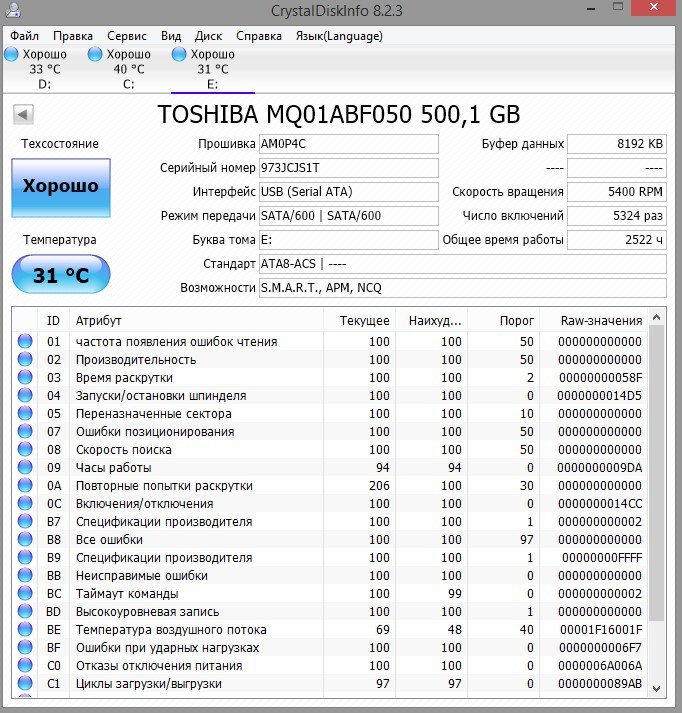Click raw value 00001F16001F
This screenshot has height=713, width=682.
(x=601, y=630)
